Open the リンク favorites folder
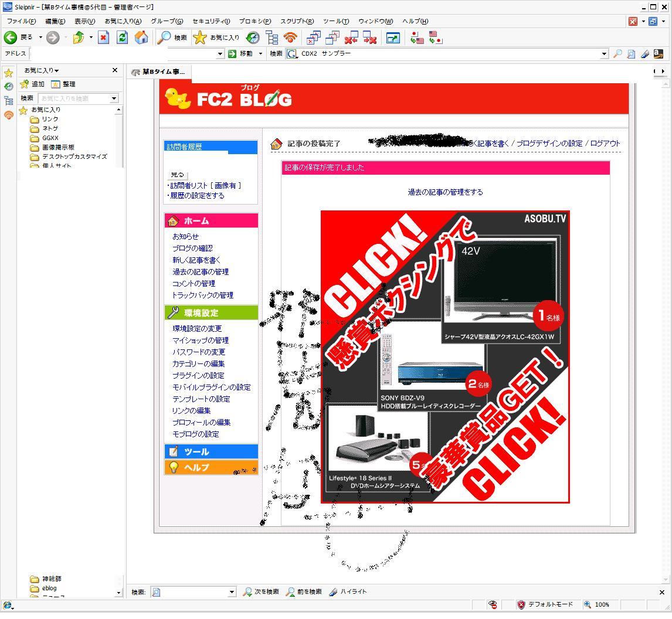 coord(44,119)
